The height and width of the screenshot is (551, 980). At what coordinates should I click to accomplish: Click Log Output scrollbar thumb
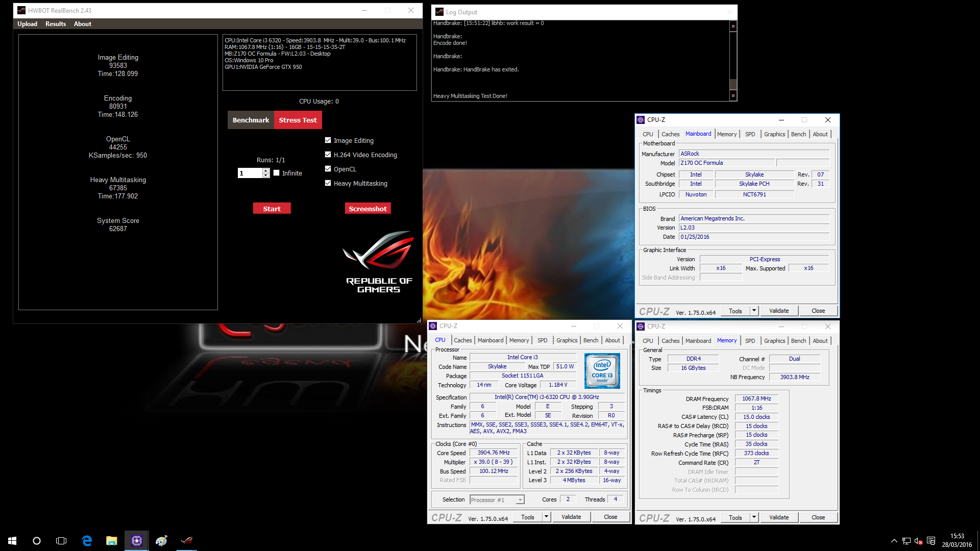tap(733, 85)
